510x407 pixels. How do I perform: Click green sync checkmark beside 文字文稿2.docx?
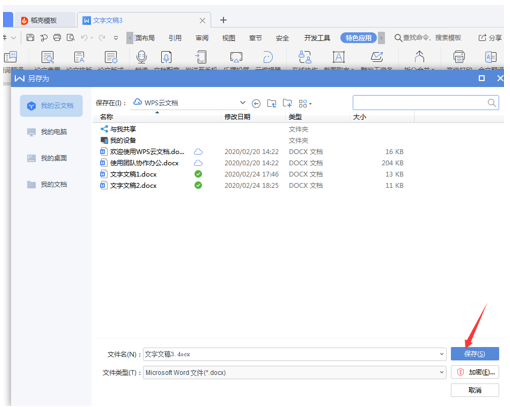pos(198,185)
